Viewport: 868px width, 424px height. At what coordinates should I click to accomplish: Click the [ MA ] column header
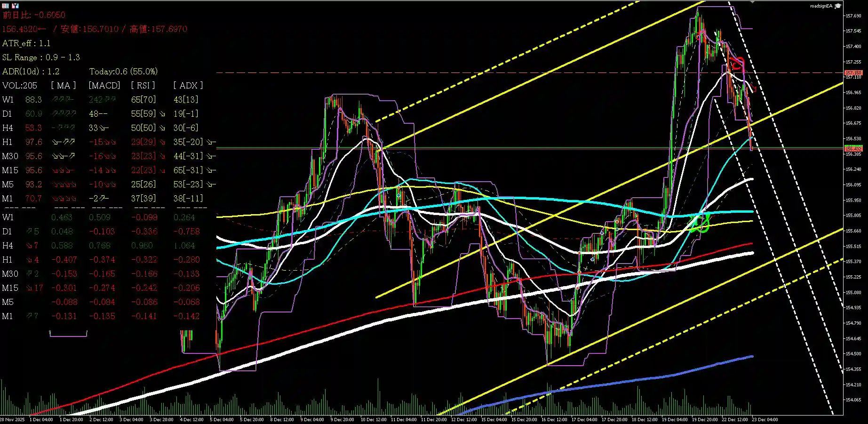[x=63, y=86]
